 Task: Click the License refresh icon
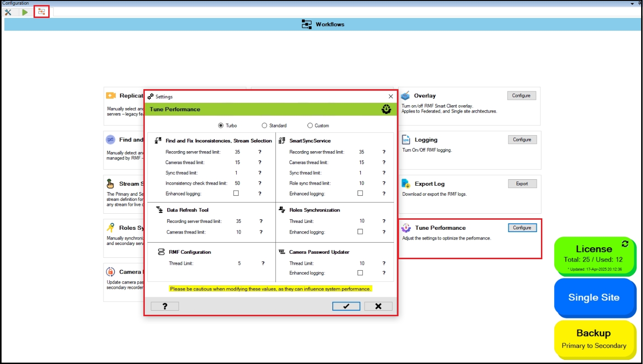click(625, 244)
